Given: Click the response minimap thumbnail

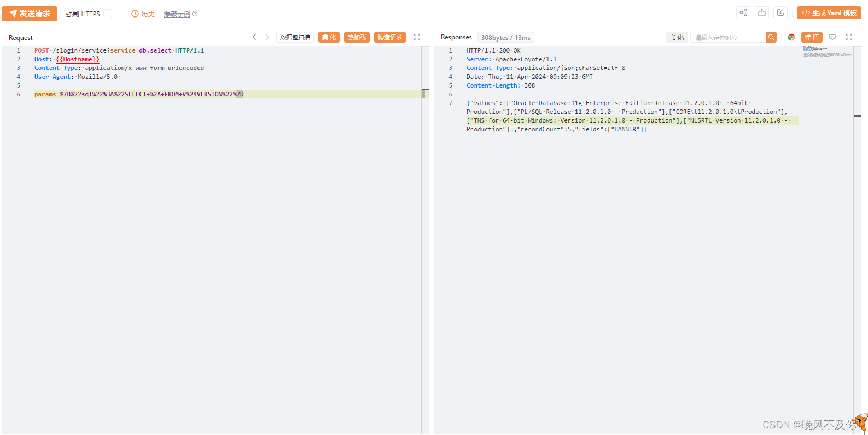Looking at the screenshot, I should tap(826, 51).
